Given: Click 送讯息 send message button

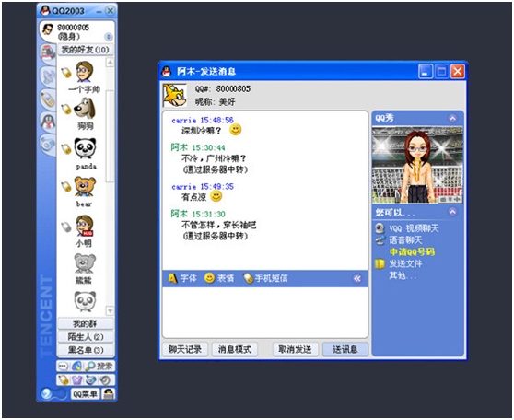Looking at the screenshot, I should [x=345, y=349].
